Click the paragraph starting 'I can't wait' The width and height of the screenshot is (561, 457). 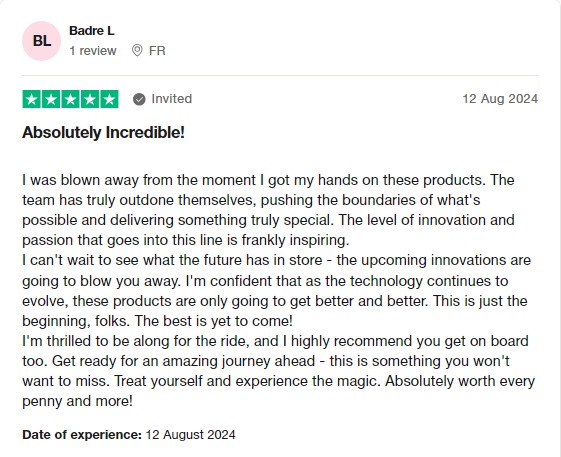(x=277, y=290)
